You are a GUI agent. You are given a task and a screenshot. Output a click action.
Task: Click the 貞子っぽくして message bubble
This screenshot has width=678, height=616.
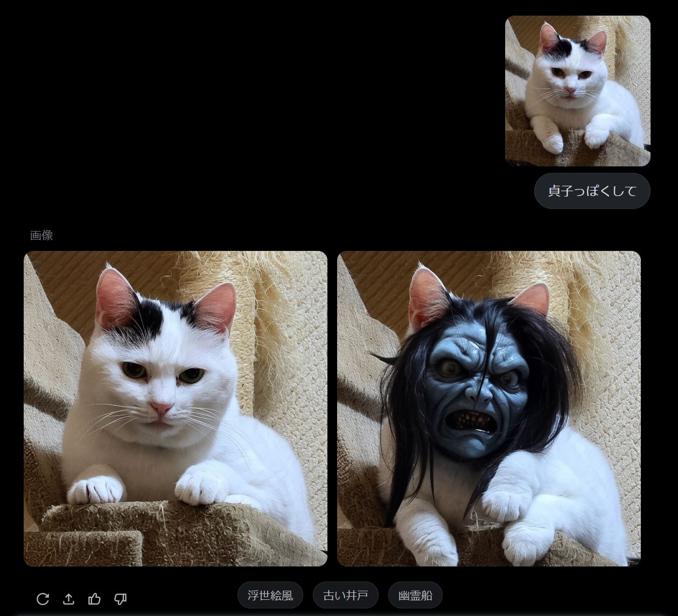(592, 191)
